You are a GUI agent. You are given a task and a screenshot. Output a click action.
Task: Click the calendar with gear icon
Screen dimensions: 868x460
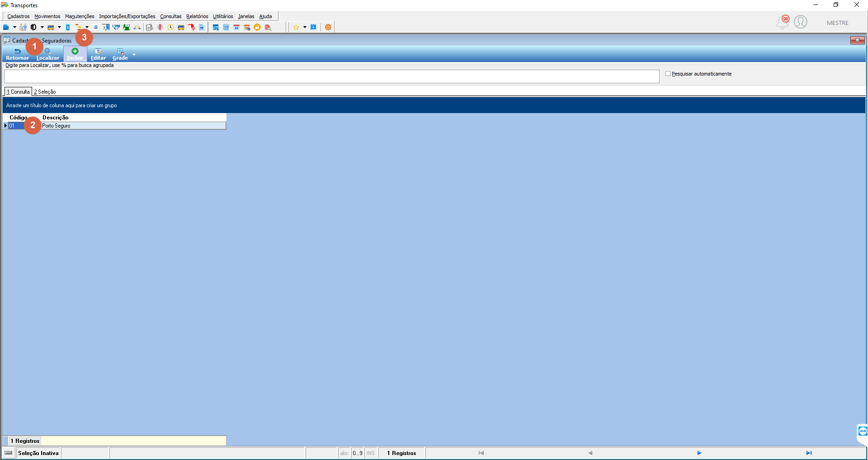pos(247,27)
